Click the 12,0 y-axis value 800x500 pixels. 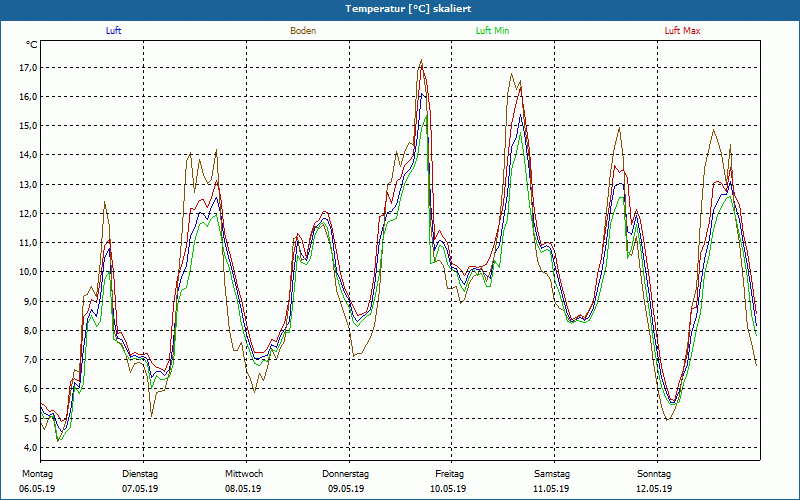[x=28, y=214]
